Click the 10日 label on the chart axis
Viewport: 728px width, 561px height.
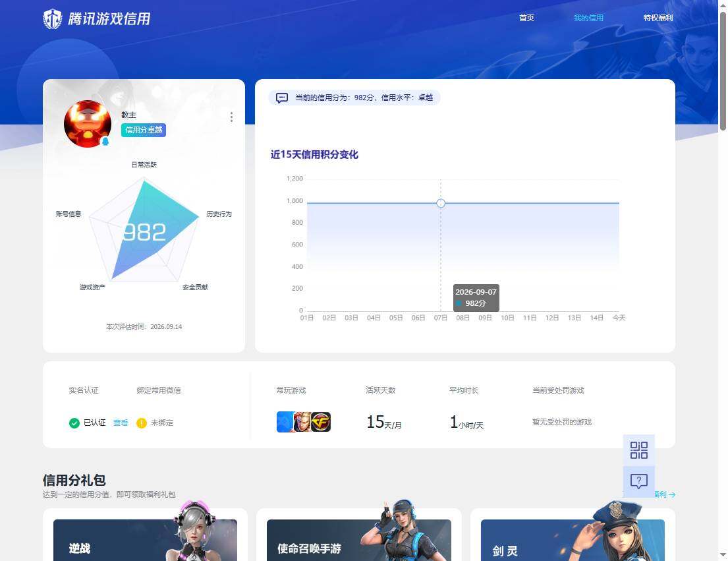tap(507, 318)
